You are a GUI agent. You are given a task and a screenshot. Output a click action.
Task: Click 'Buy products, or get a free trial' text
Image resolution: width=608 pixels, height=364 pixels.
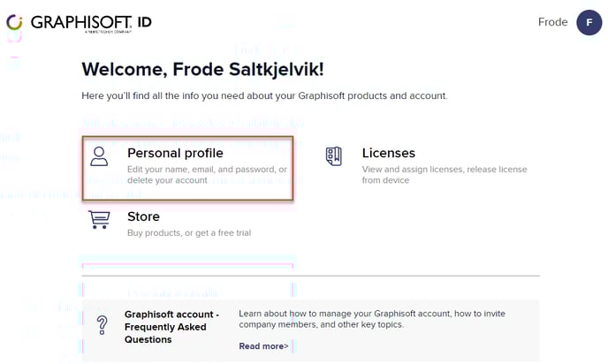click(189, 233)
